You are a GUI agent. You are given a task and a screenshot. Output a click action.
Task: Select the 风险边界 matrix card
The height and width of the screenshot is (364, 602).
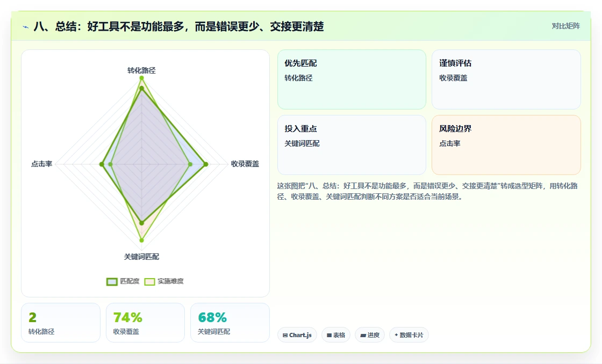tap(506, 145)
